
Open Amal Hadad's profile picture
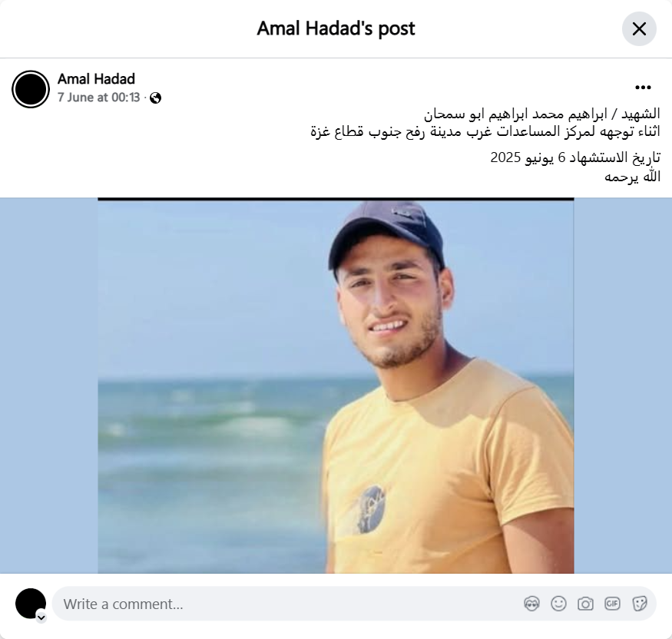point(31,89)
